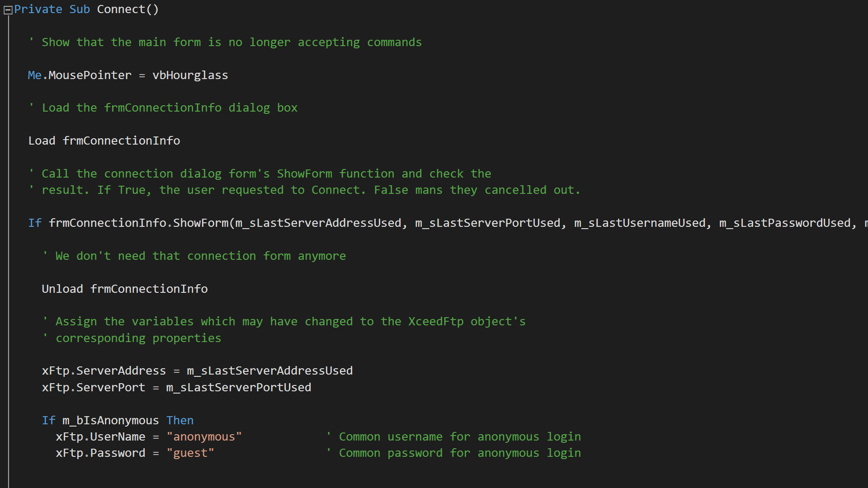Click xFtp.ServerAddress property assignment
Viewport: 868px width, 488px height.
[104, 371]
